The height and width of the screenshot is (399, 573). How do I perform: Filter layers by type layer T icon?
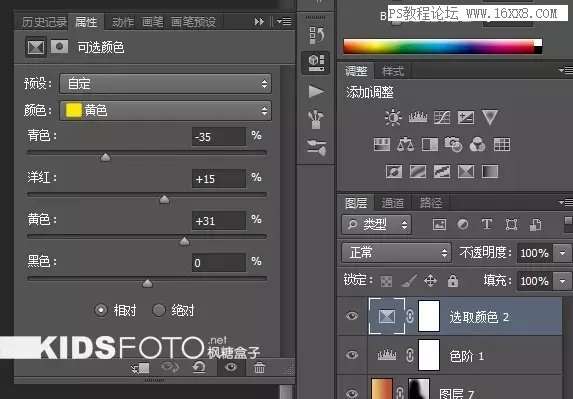pos(486,224)
